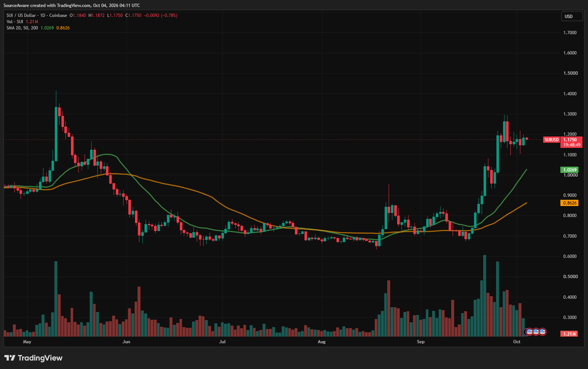Click the Jun label on time axis

(126, 342)
